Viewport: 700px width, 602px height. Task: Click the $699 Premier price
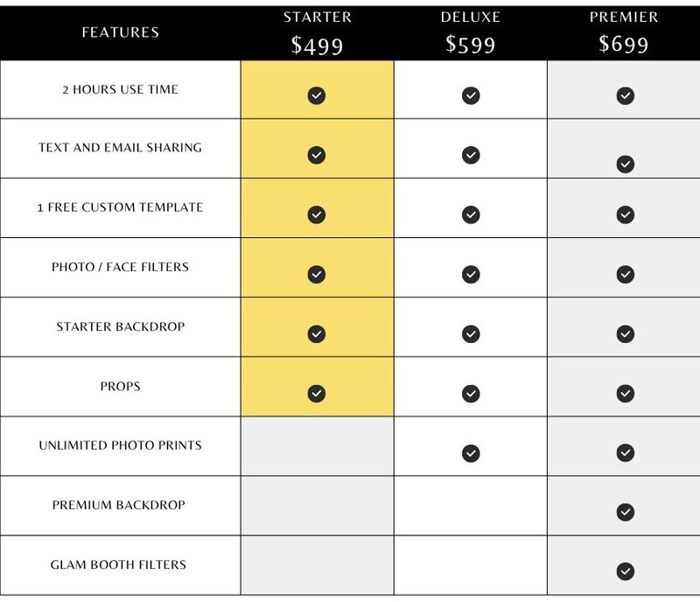coord(624,45)
